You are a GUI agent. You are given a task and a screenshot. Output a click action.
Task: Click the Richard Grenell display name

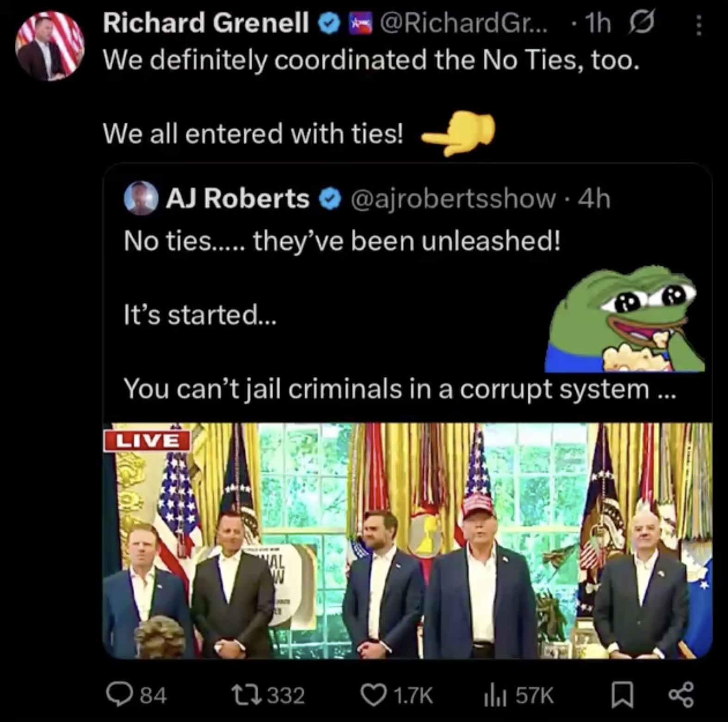(205, 23)
